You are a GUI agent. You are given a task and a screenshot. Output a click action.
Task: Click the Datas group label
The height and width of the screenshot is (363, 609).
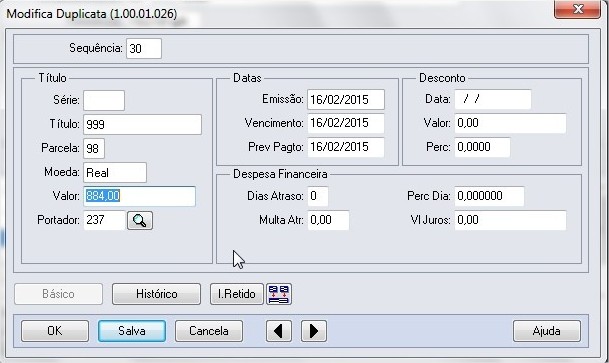(x=247, y=78)
